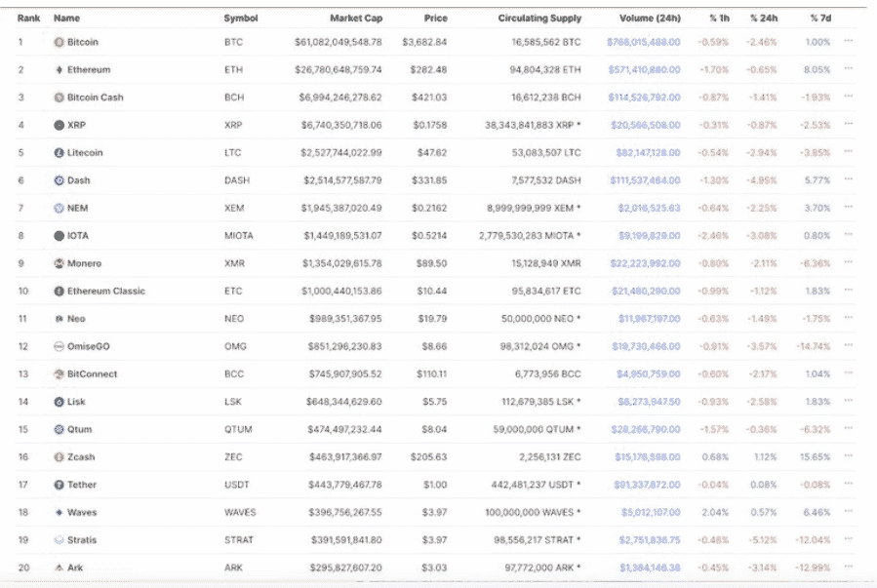
Task: Click the Bitcoin coin logo icon
Action: coord(59,42)
